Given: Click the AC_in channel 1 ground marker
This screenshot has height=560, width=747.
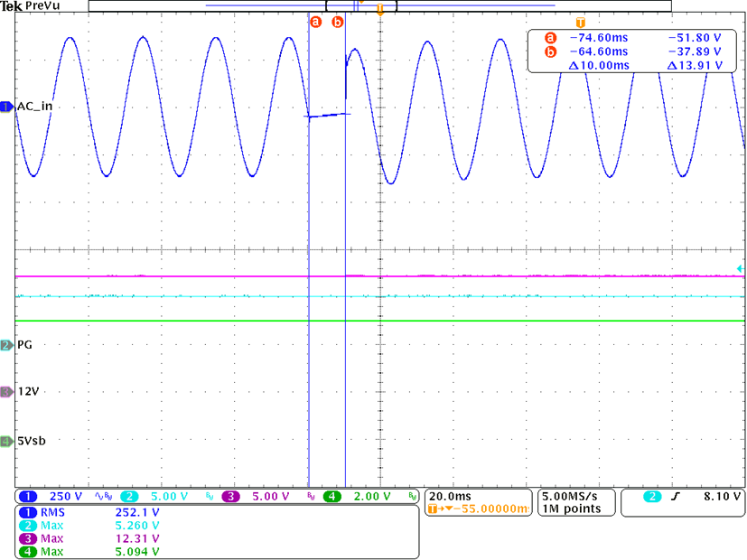Looking at the screenshot, I should [5, 107].
